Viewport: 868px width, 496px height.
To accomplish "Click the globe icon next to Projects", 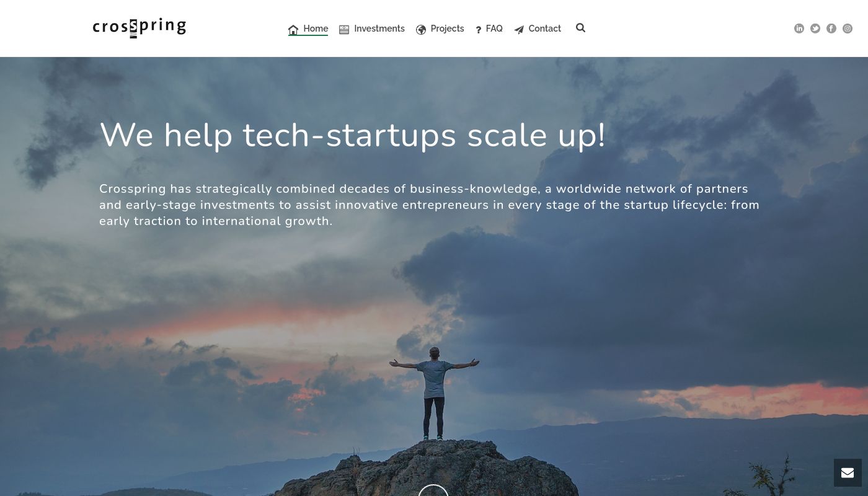I will pos(421,30).
